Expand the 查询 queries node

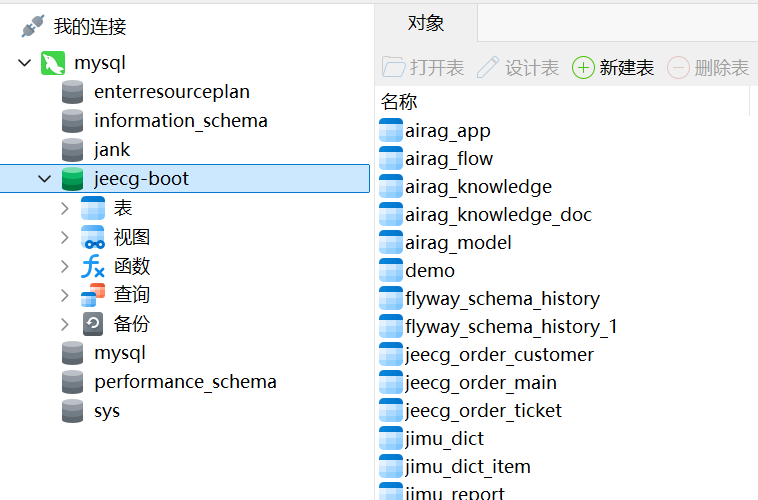[65, 295]
